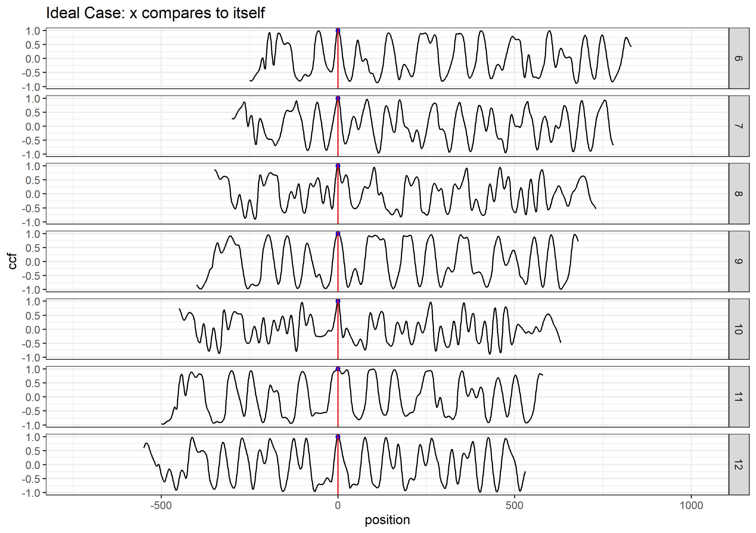Image resolution: width=756 pixels, height=533 pixels.
Task: Click the '1.0' y-tick label of panel 6
Action: (32, 31)
